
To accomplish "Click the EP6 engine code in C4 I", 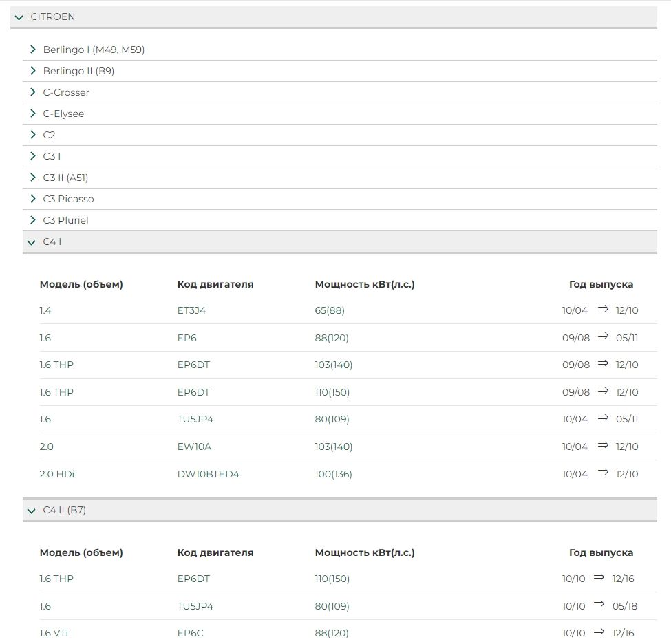I will (x=187, y=338).
